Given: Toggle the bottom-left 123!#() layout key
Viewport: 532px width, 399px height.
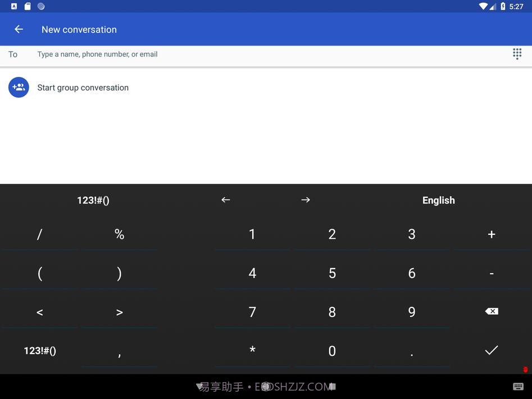Looking at the screenshot, I should (40, 351).
